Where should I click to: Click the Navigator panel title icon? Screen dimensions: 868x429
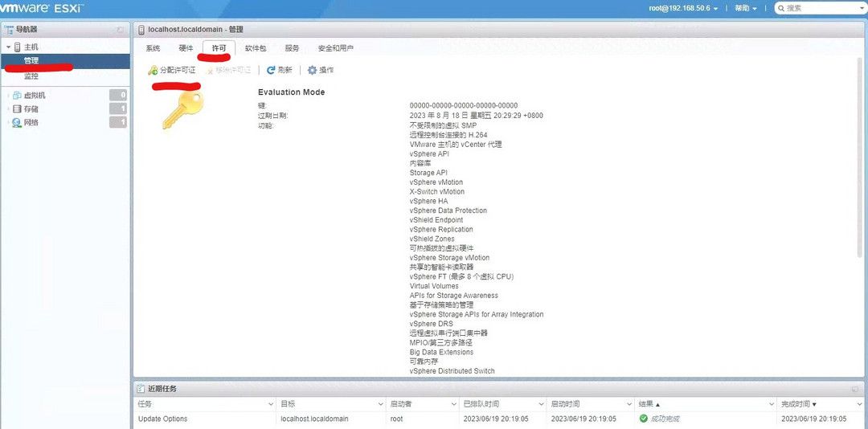tap(10, 30)
